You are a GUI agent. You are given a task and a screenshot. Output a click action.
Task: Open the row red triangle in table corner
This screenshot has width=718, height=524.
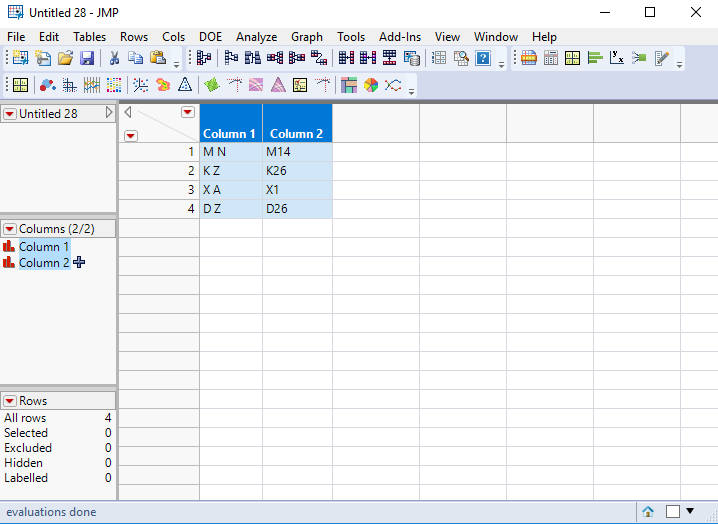coord(131,136)
